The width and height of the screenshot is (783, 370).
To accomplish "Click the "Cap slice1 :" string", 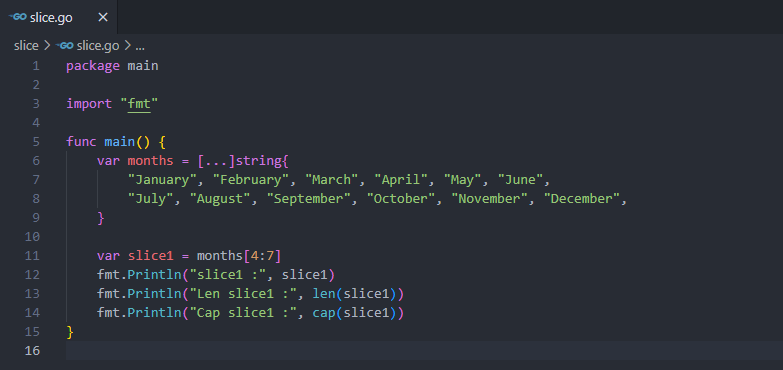I will [243, 313].
